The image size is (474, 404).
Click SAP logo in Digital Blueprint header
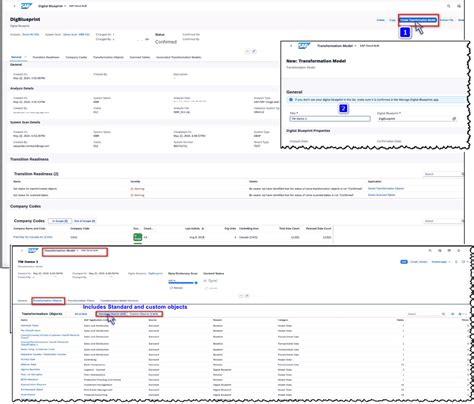pos(27,6)
